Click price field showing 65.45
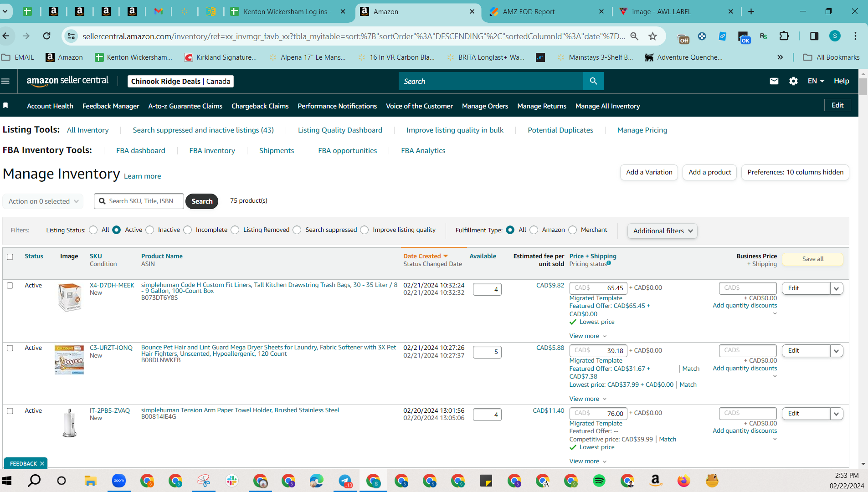868x492 pixels. point(598,288)
